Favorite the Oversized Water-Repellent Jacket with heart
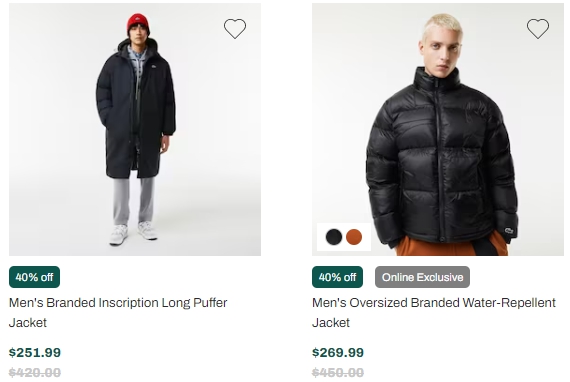 [x=538, y=29]
